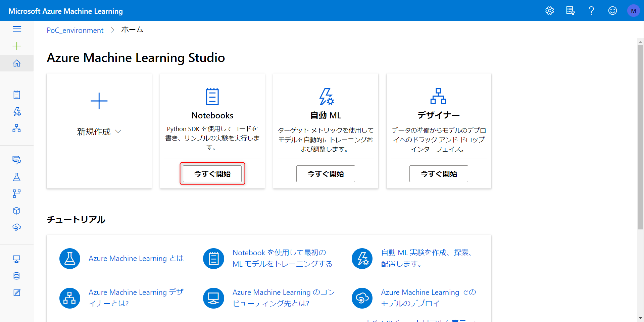Open the Notebook を使用して最初の ML モデル tutorial link
Image resolution: width=644 pixels, height=322 pixels.
point(283,258)
